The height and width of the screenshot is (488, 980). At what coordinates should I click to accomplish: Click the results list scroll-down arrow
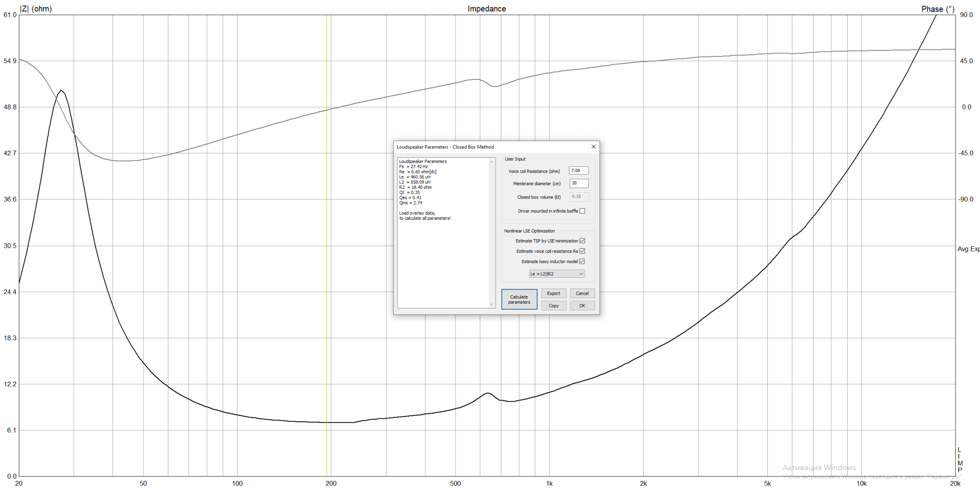(492, 304)
